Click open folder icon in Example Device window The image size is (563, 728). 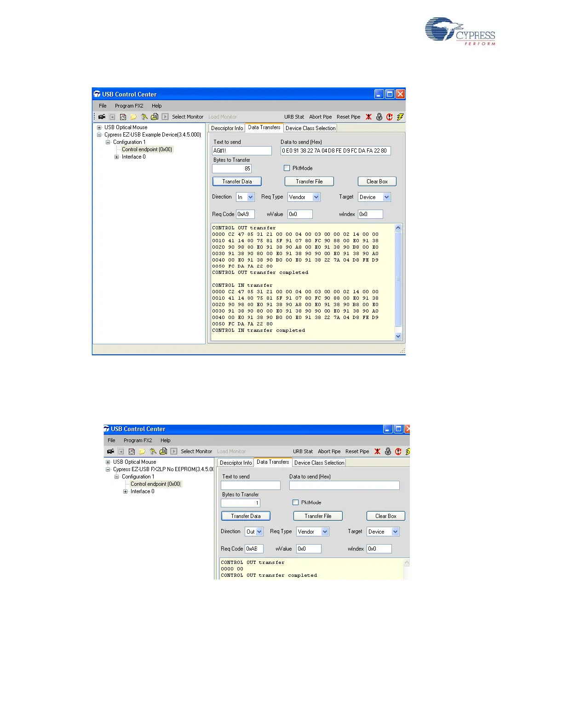(133, 117)
